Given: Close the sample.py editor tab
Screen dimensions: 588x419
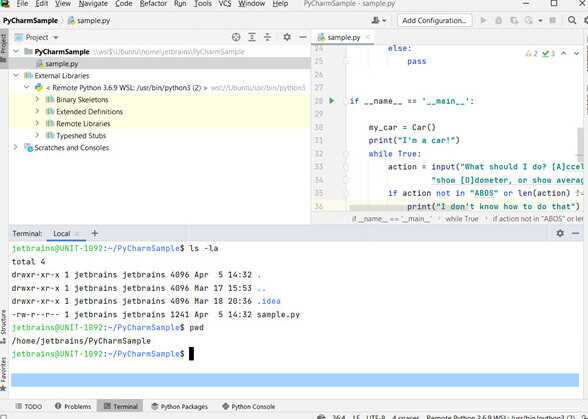Looking at the screenshot, I should pos(368,37).
